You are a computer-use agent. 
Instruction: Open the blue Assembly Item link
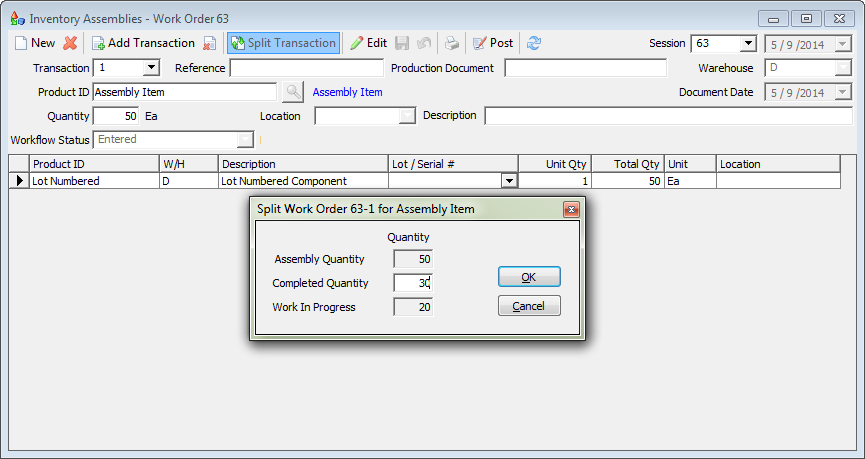pyautogui.click(x=348, y=92)
